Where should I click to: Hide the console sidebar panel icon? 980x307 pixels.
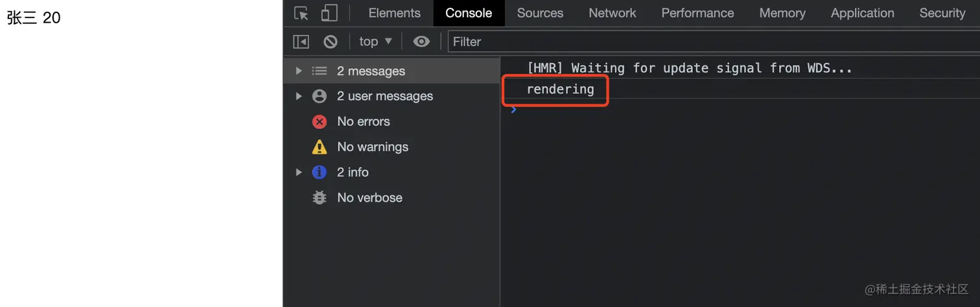click(x=301, y=42)
